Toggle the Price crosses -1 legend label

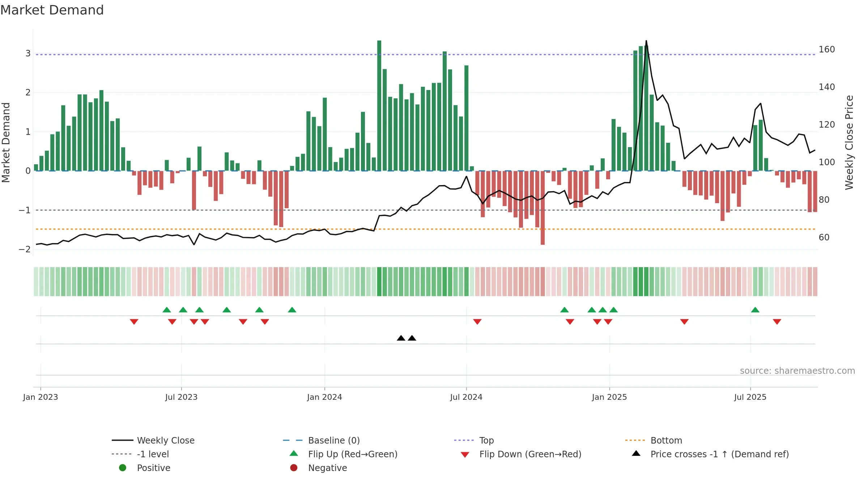(x=720, y=454)
